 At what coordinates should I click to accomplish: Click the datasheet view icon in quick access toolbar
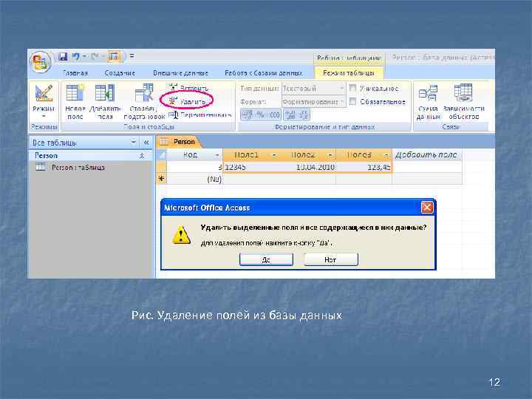[x=114, y=56]
